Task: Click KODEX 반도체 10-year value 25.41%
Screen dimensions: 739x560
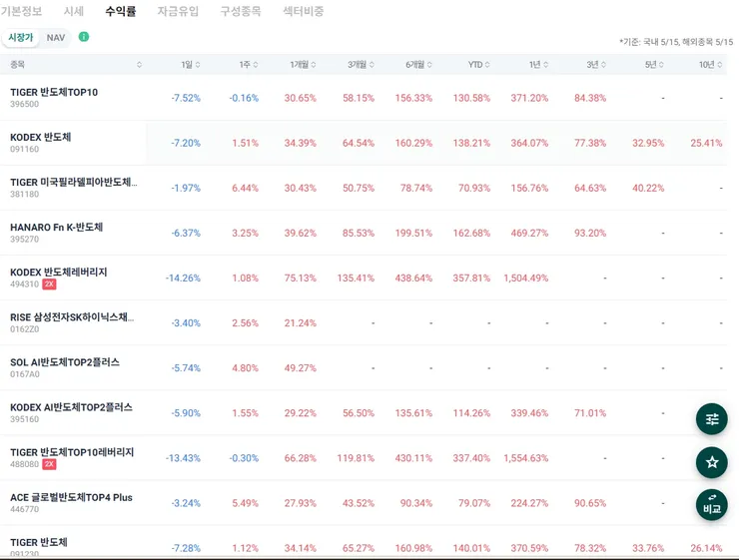Action: 706,143
